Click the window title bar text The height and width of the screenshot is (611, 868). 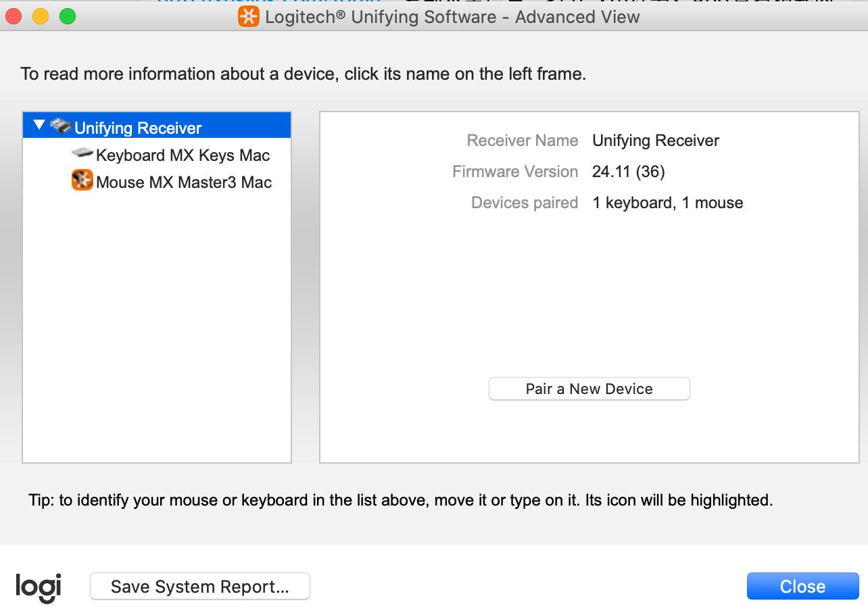452,17
